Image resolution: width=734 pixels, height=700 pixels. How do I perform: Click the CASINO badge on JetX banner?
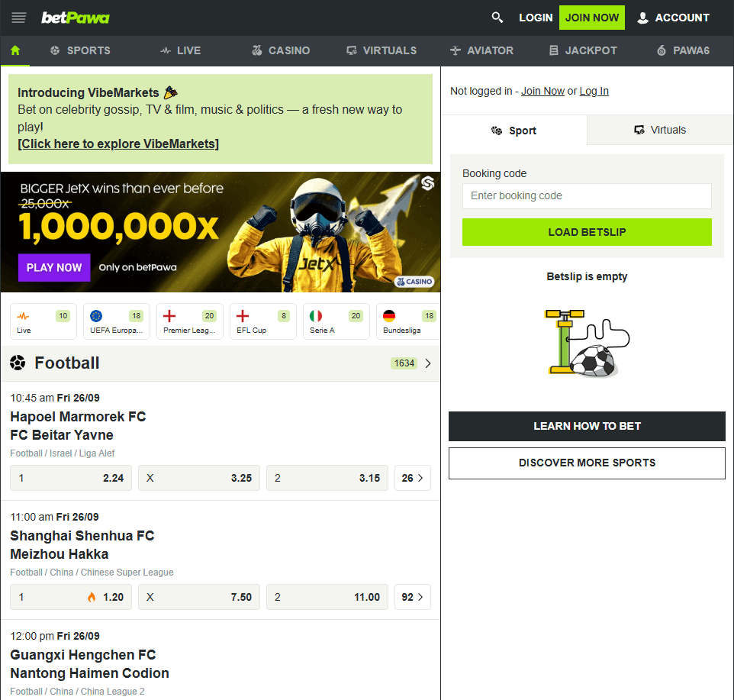[x=414, y=282]
